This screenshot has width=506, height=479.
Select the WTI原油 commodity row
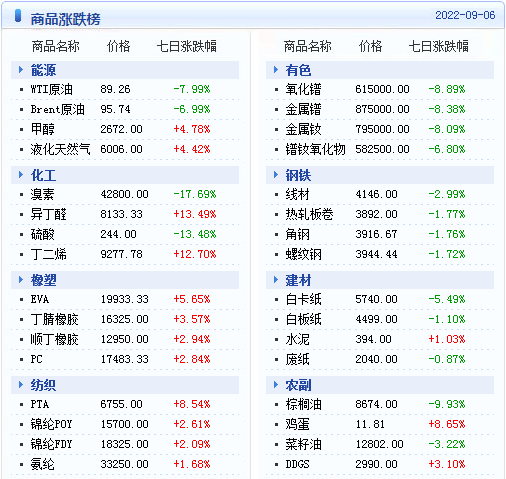coord(125,89)
